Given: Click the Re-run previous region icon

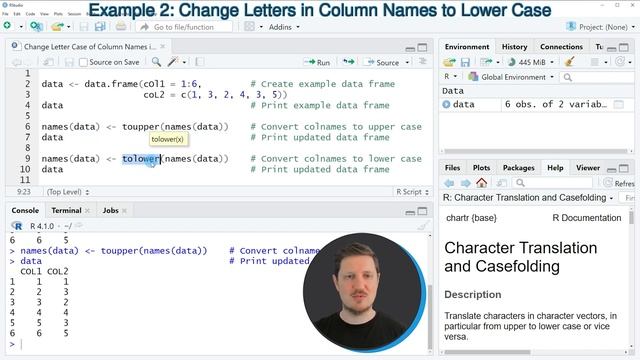Looking at the screenshot, I should (x=348, y=62).
